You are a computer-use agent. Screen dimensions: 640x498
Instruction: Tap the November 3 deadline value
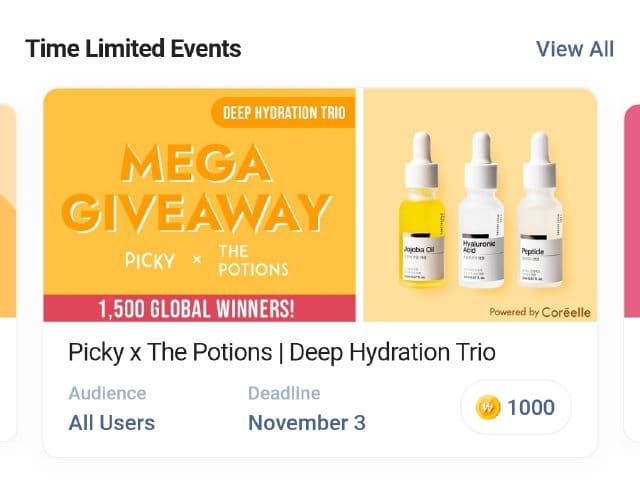(x=307, y=423)
